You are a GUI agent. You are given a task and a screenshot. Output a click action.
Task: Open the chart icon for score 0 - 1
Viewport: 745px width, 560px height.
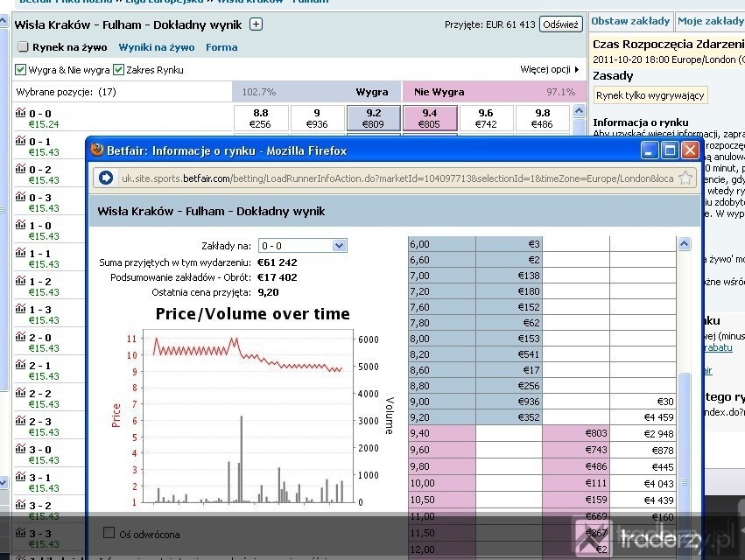[x=20, y=141]
